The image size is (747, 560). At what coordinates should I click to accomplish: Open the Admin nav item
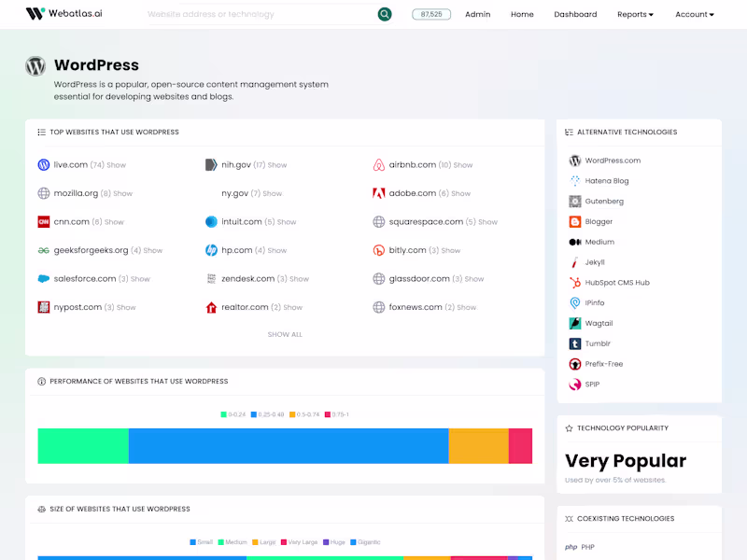(477, 14)
